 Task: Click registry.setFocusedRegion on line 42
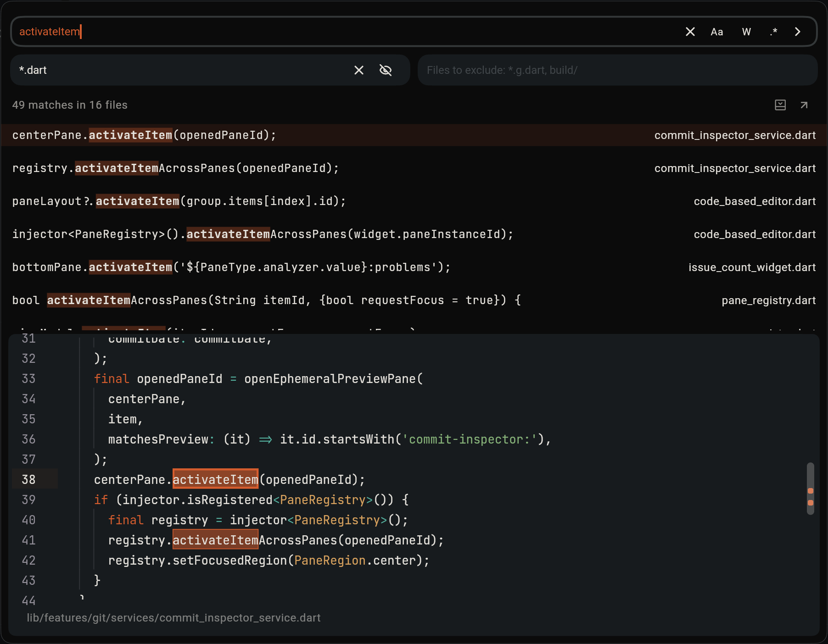pos(197,561)
